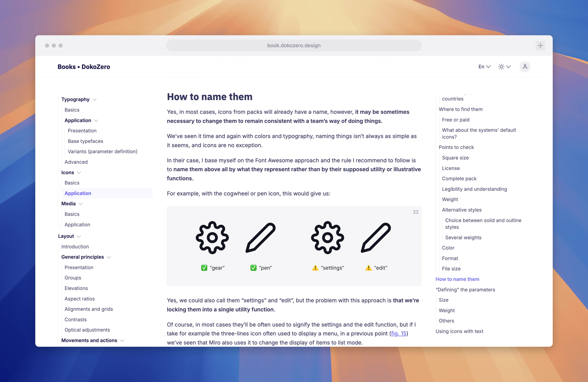588x382 pixels.
Task: Open Basics under Icons
Action: [72, 183]
